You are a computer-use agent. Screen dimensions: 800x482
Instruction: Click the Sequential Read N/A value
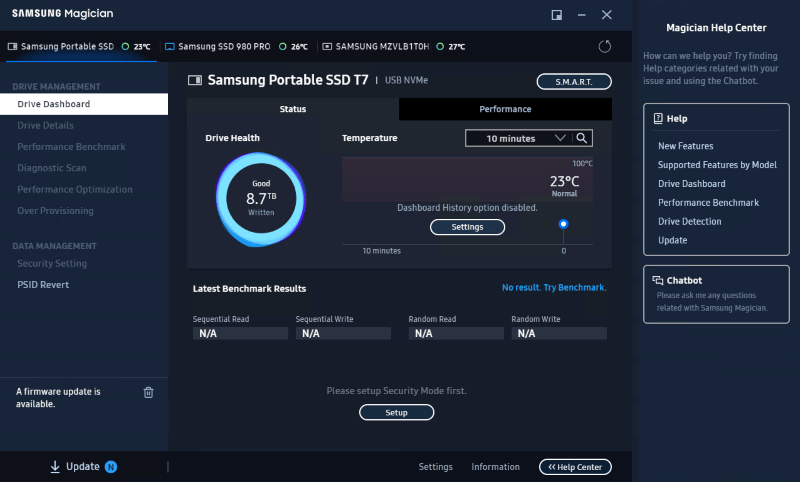240,334
